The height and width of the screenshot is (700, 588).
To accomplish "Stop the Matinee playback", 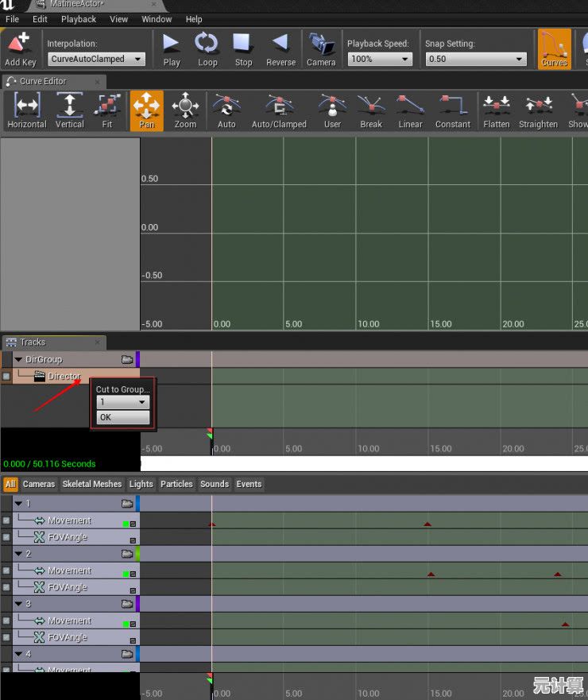I will (x=243, y=49).
